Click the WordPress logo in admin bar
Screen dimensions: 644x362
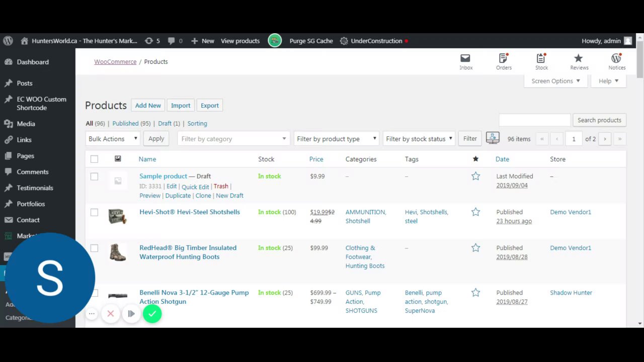[8, 41]
